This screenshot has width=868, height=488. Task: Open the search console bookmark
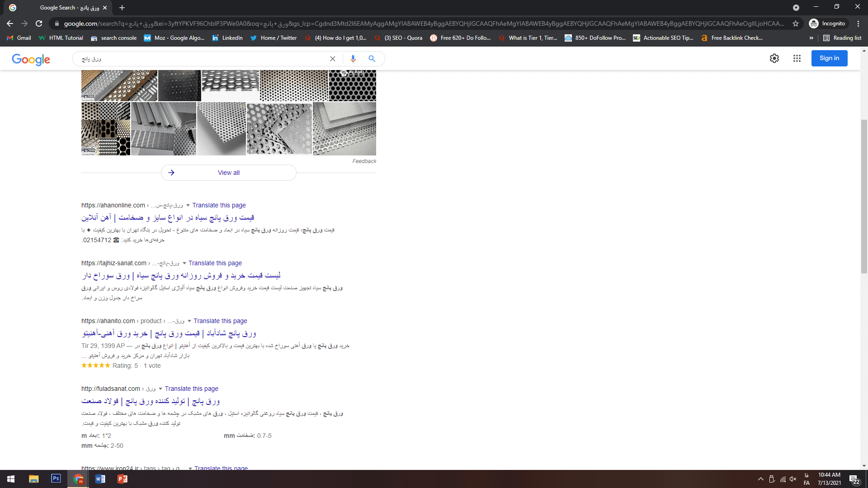point(114,38)
